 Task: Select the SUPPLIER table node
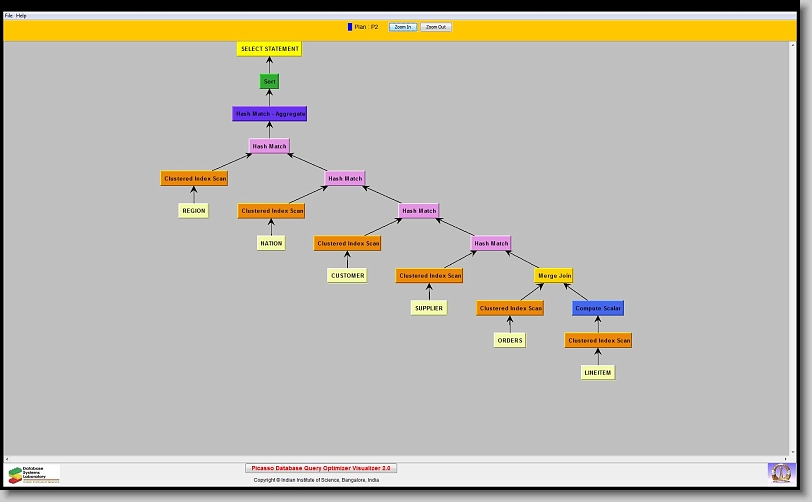[x=429, y=308]
